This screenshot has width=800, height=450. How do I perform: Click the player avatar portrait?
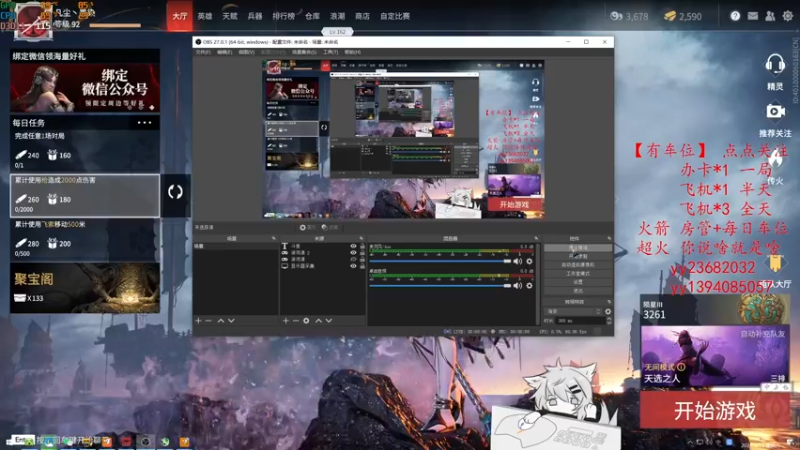pyautogui.click(x=33, y=20)
